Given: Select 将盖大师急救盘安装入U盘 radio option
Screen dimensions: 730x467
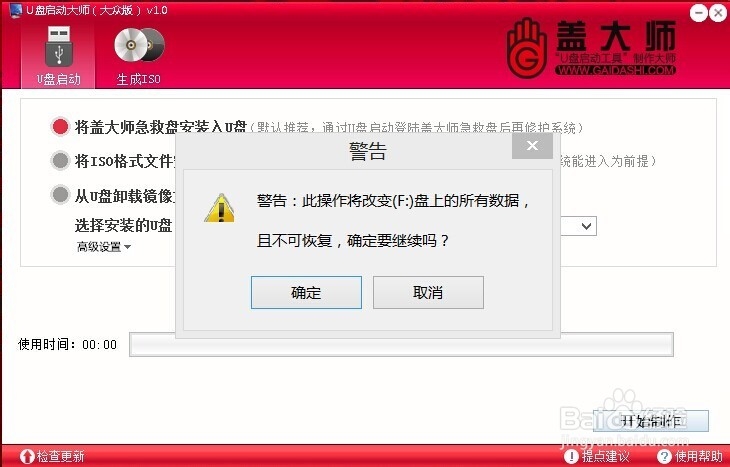Looking at the screenshot, I should pos(60,126).
